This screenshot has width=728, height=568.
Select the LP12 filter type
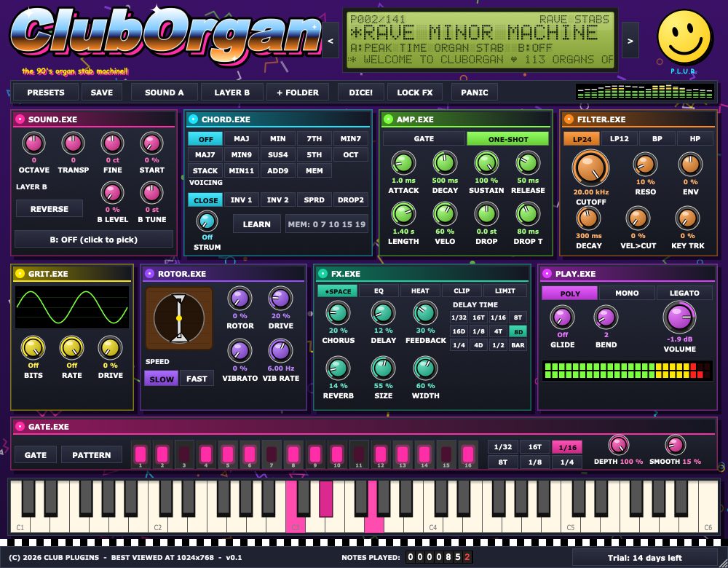click(x=620, y=139)
